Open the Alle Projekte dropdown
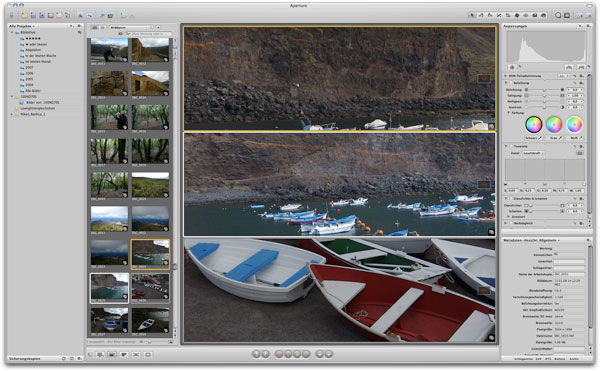Screen dimensions: 600x371 coord(22,26)
